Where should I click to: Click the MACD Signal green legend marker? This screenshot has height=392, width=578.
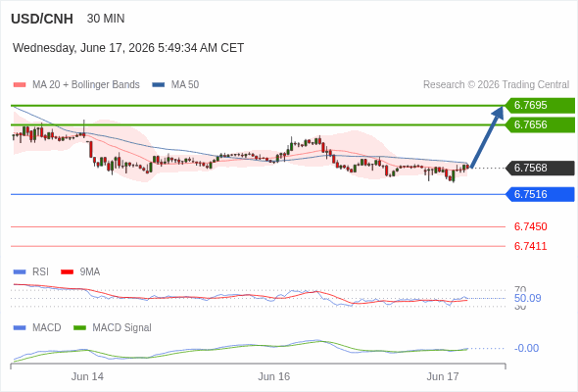click(79, 328)
